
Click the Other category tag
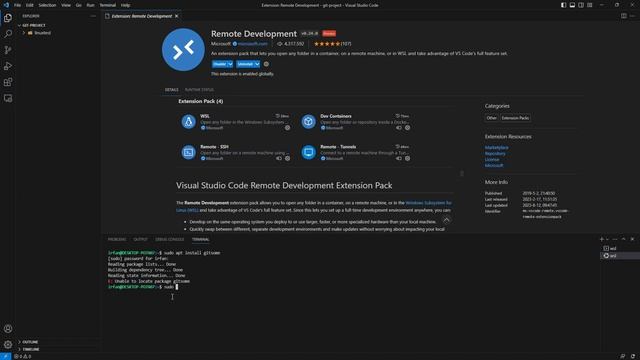491,118
